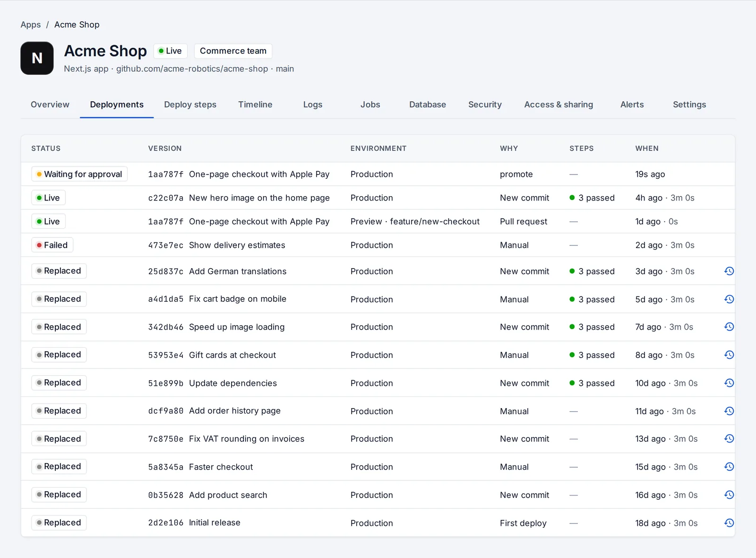This screenshot has width=756, height=558.
Task: Click rollback icon for Faster checkout row
Action: [729, 467]
